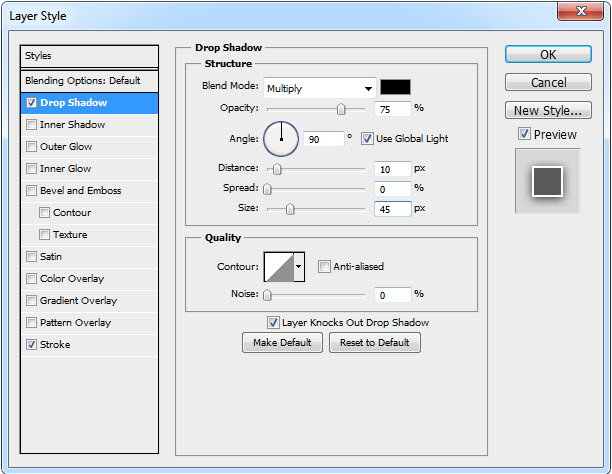Enable the Bevel and Emboss checkbox
Image resolution: width=612 pixels, height=474 pixels.
coord(32,191)
